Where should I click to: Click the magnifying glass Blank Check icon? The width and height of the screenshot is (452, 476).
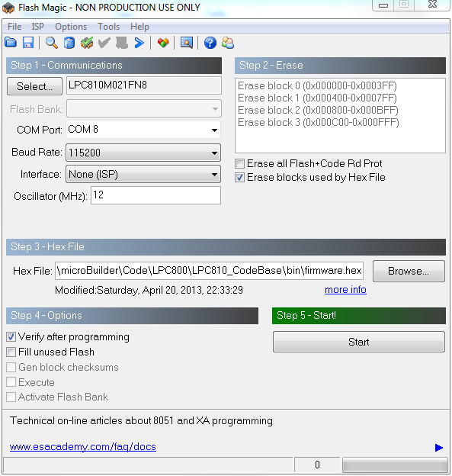pos(52,43)
